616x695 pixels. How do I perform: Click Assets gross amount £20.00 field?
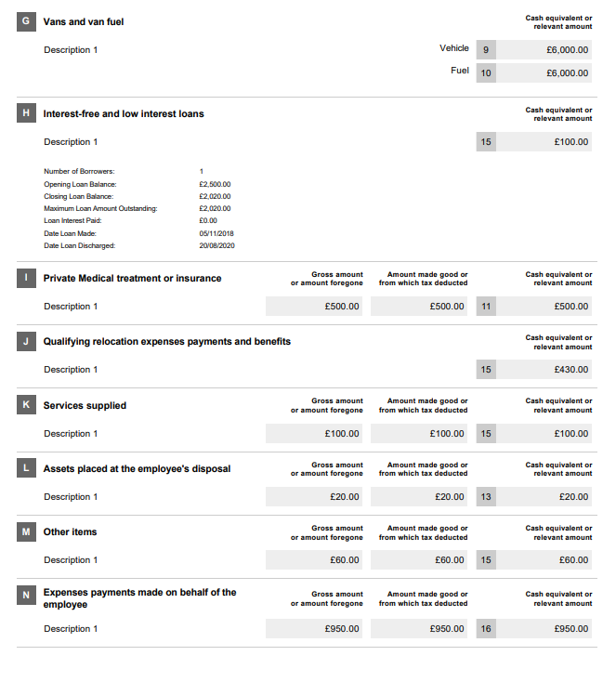314,497
